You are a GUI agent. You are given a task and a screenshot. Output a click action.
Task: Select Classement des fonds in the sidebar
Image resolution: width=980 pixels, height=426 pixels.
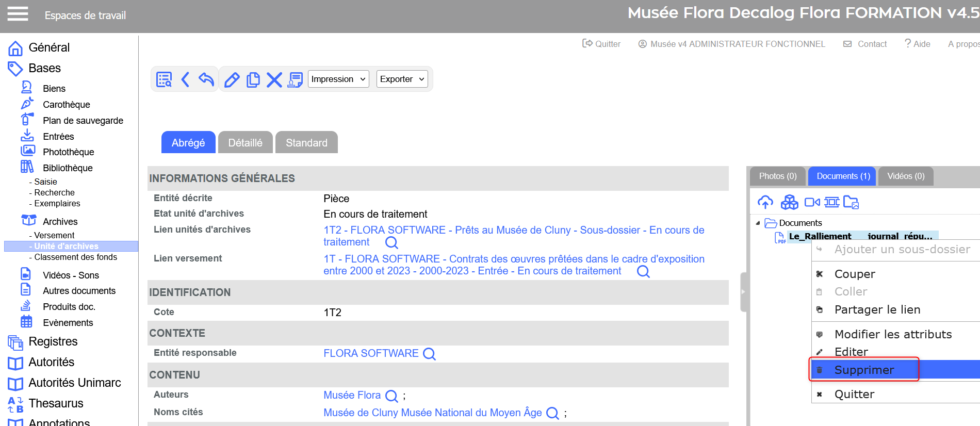point(75,257)
